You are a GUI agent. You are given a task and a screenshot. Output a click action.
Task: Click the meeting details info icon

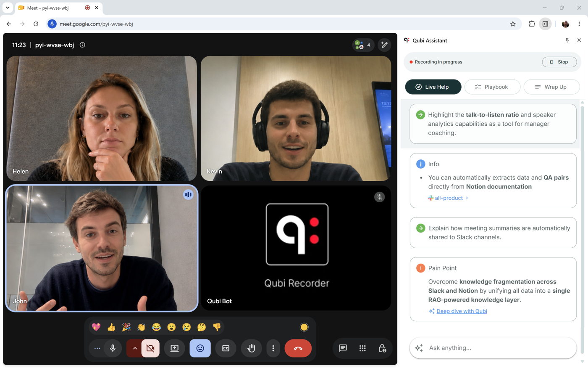[82, 45]
